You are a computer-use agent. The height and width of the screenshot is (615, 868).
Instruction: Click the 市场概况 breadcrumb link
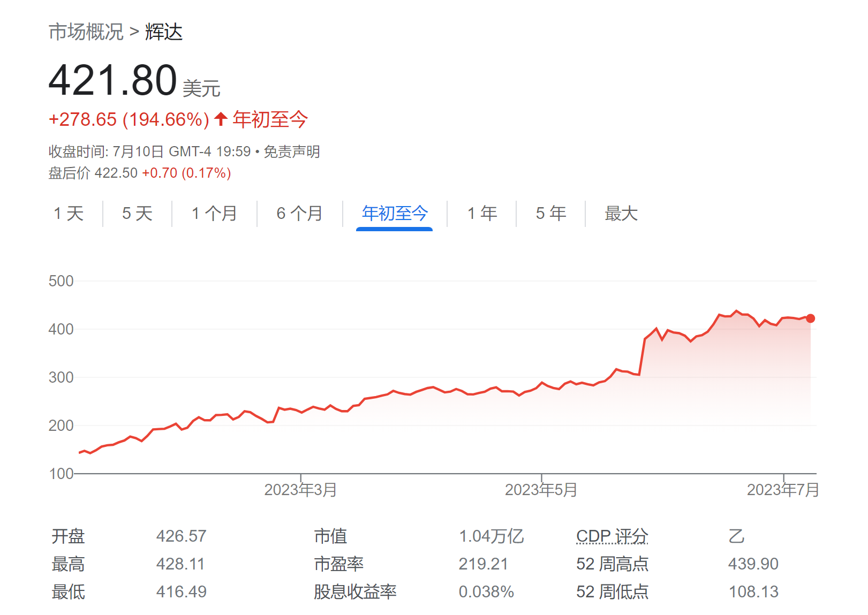86,32
